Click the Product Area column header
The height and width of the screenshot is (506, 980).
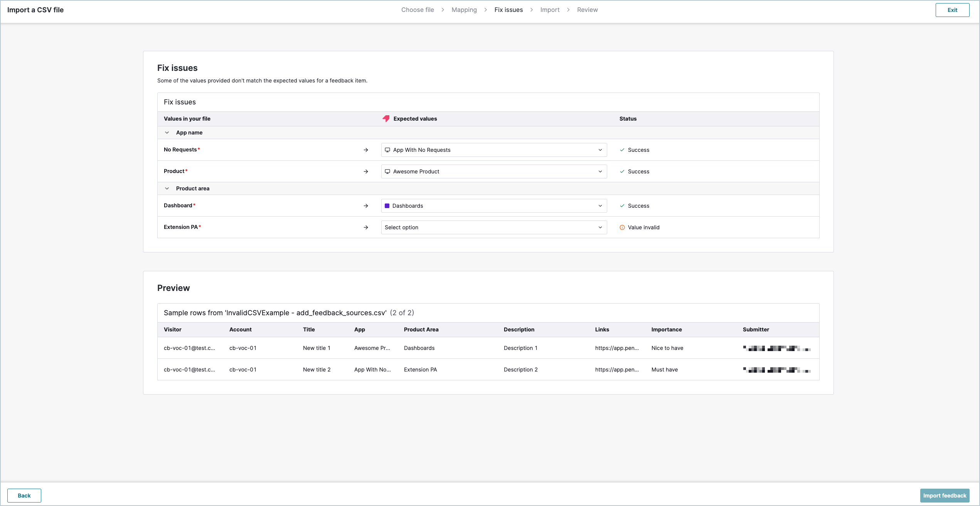[421, 329]
